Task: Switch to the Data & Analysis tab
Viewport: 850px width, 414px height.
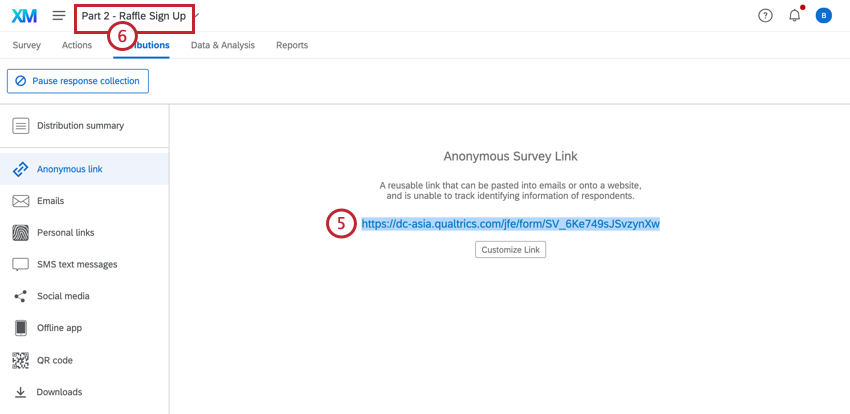Action: coord(223,45)
